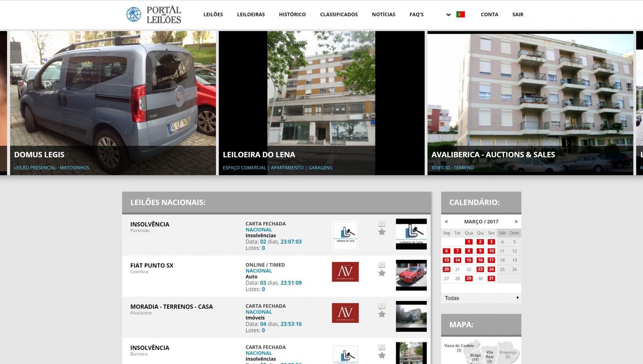Go to previous month in calendar
Viewport: 643px width, 364px height.
pos(446,222)
